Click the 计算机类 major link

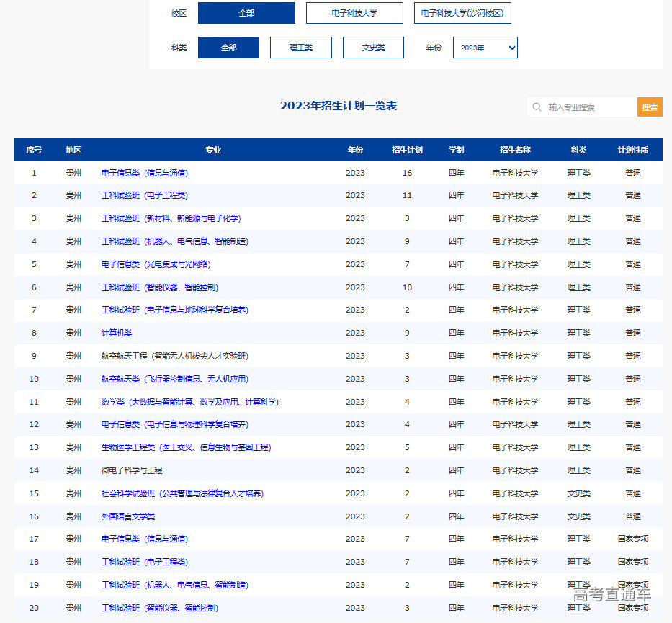coord(117,333)
